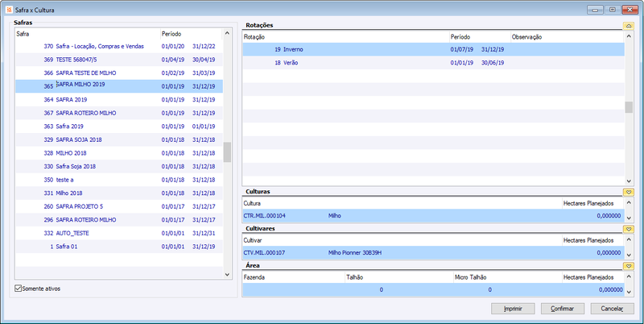Viewport: 644px width, 324px height.
Task: Click the Cancelar button
Action: pyautogui.click(x=613, y=309)
